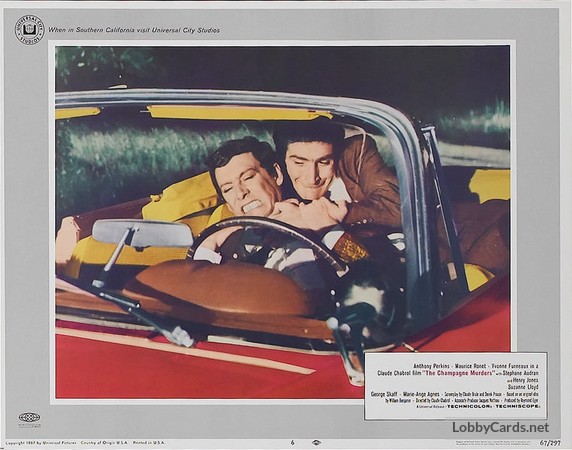Select the "When in Southern California" tagline

(134, 30)
